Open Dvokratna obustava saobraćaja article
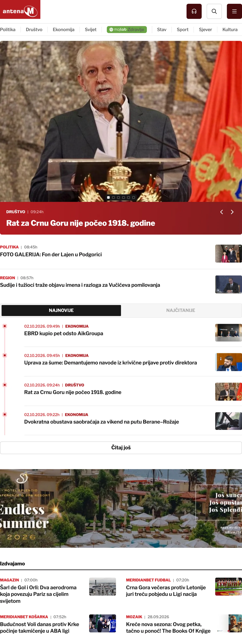The width and height of the screenshot is (242, 644). (102, 422)
